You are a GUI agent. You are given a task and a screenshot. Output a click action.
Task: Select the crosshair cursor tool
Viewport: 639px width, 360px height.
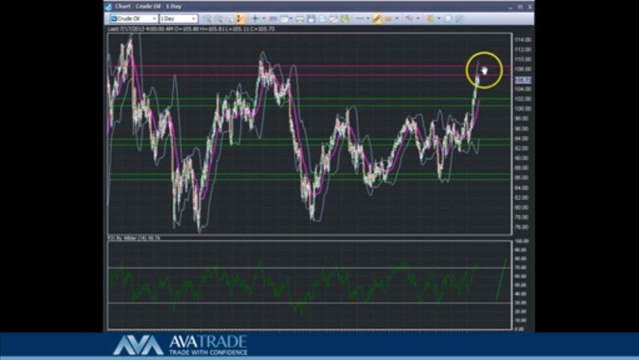pyautogui.click(x=256, y=19)
